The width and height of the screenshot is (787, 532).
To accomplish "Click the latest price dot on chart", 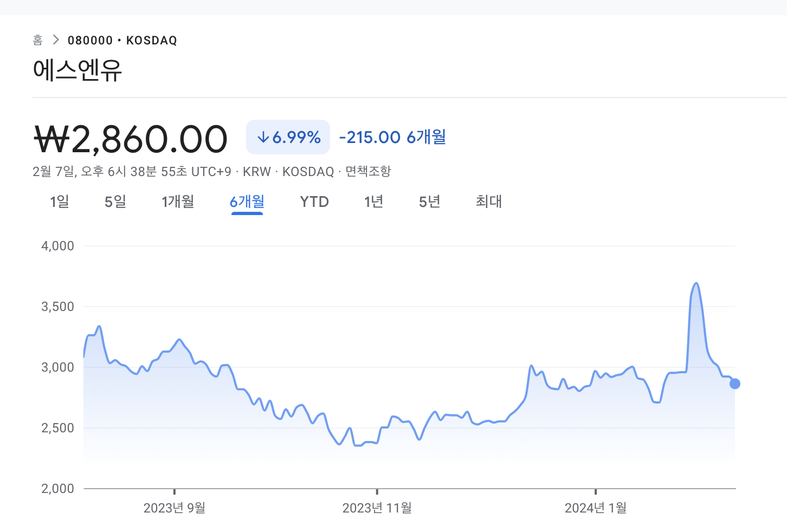I will tap(735, 384).
